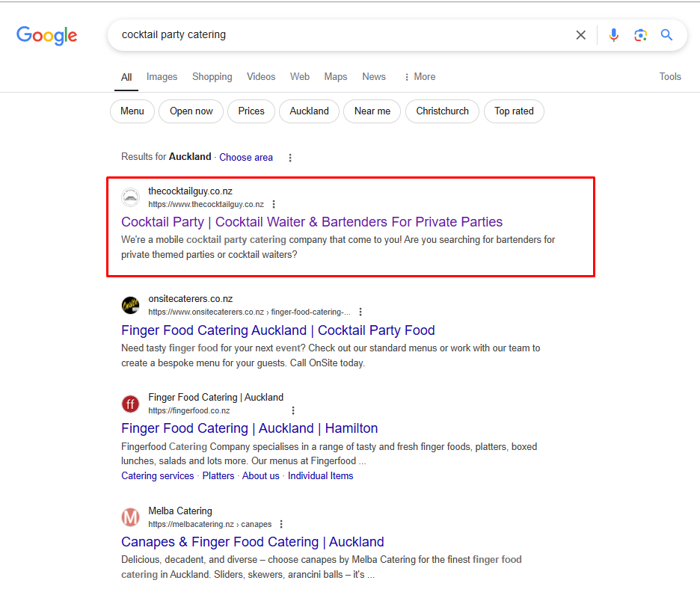Open Cocktail Party | Cocktail Waiter & Bartenders result
Screen dimensions: 700x598
pos(312,222)
